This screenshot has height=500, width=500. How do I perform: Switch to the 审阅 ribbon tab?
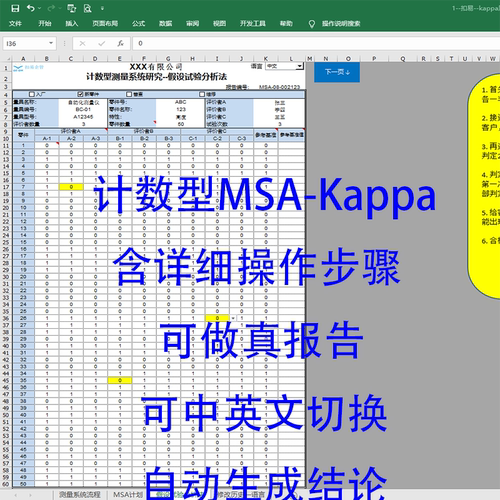(x=192, y=23)
